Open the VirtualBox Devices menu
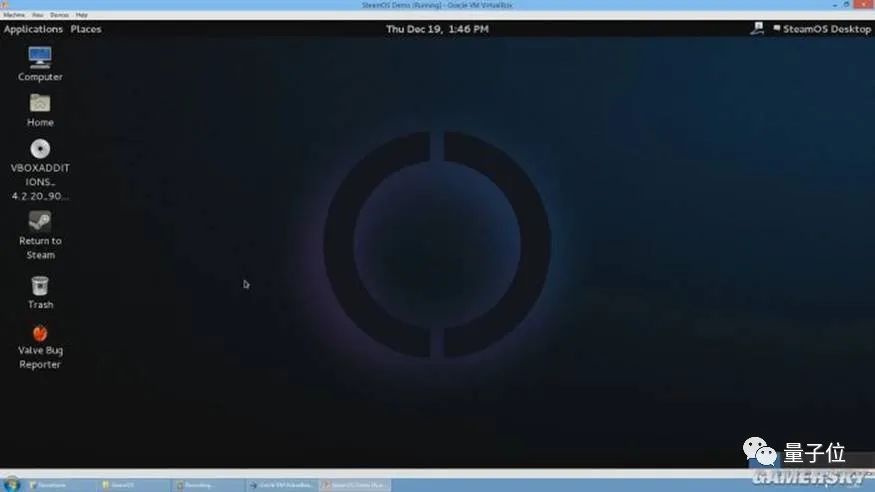Screen dimensions: 875x492 60,16
